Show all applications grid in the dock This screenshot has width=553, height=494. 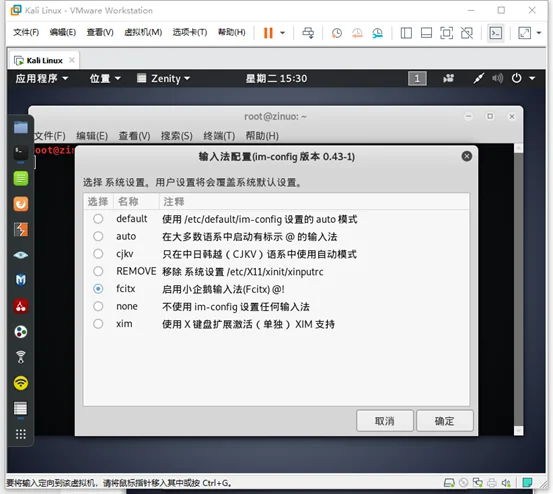[21, 434]
